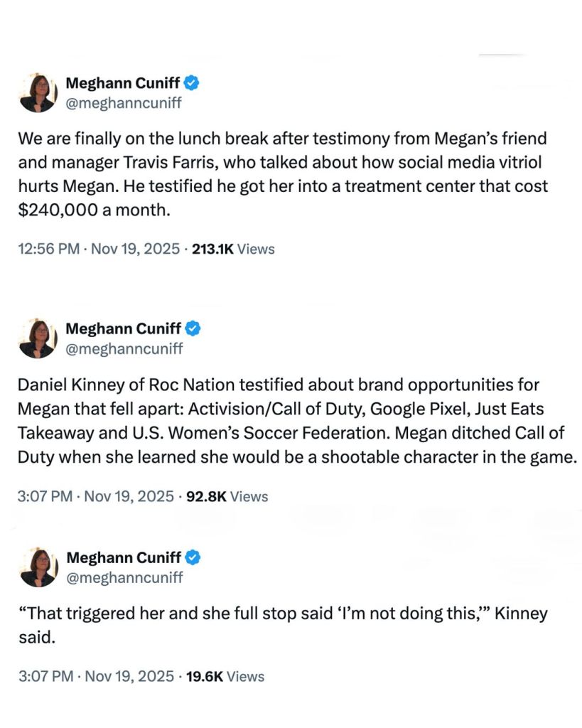Open the 3:07 PM timestamp beside 92.8K Views
This screenshot has height=728, width=582.
click(x=95, y=496)
